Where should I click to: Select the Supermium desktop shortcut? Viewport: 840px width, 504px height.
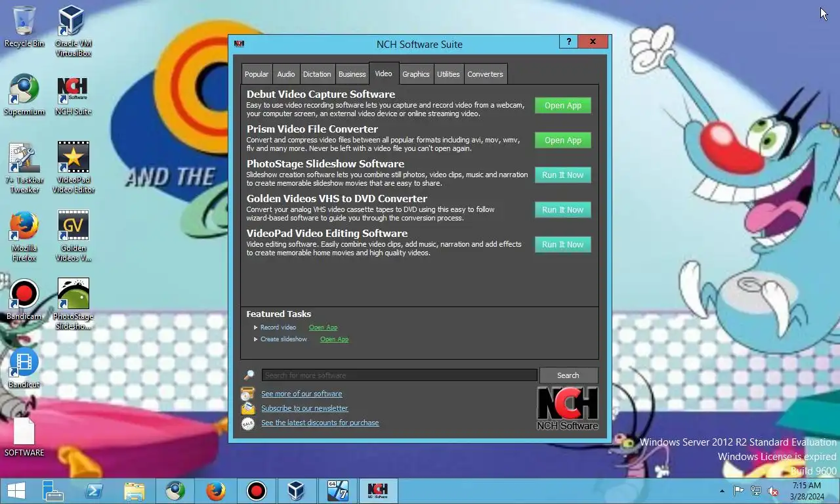click(24, 95)
